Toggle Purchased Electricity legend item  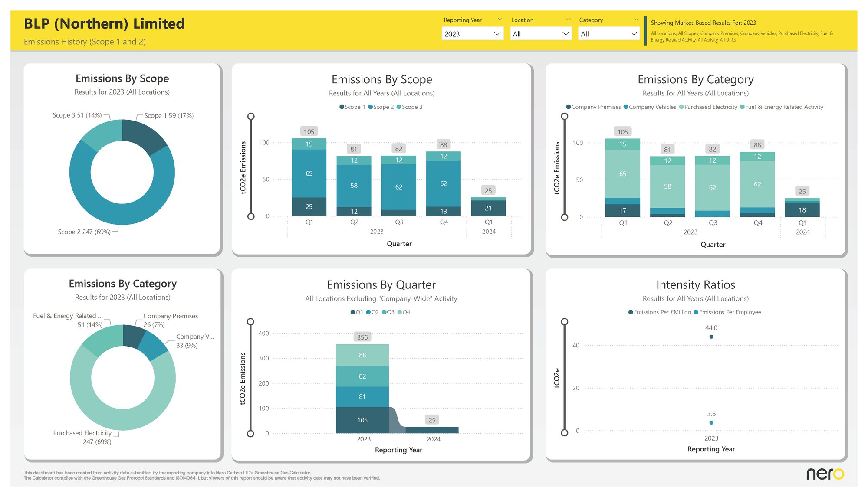tap(710, 107)
